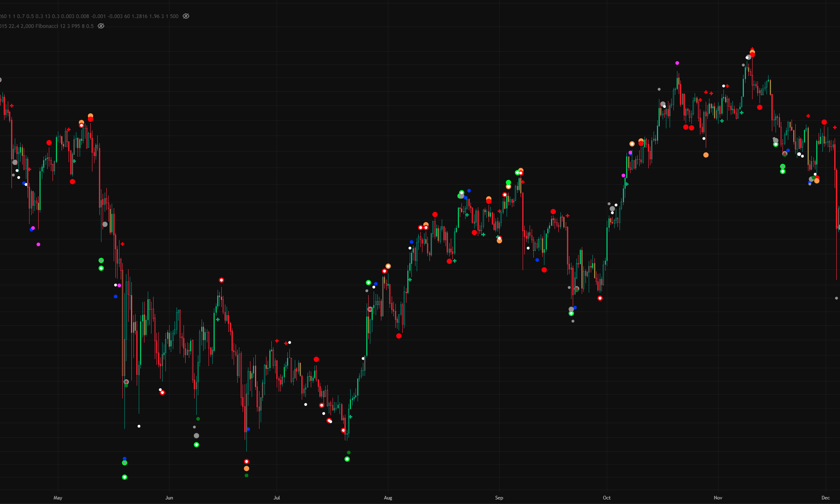Click the magenta dot above the mid-October high

[677, 63]
